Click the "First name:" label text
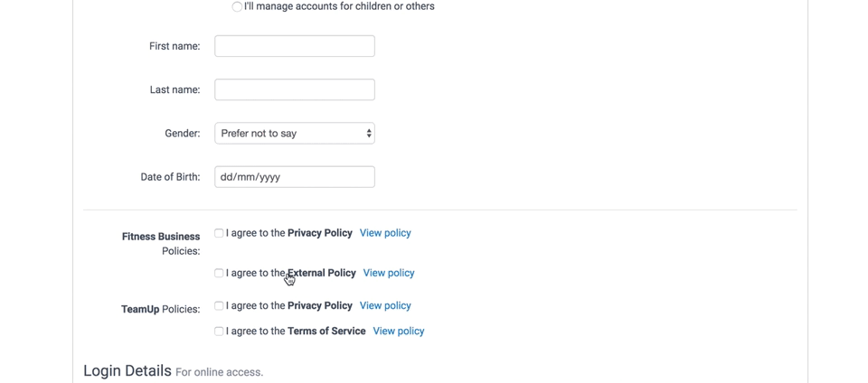868x383 pixels. click(175, 46)
